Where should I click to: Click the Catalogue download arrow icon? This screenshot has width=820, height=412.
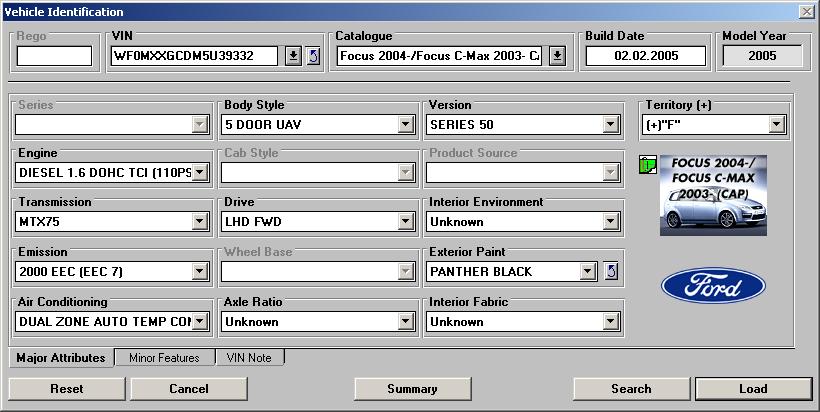(x=558, y=56)
